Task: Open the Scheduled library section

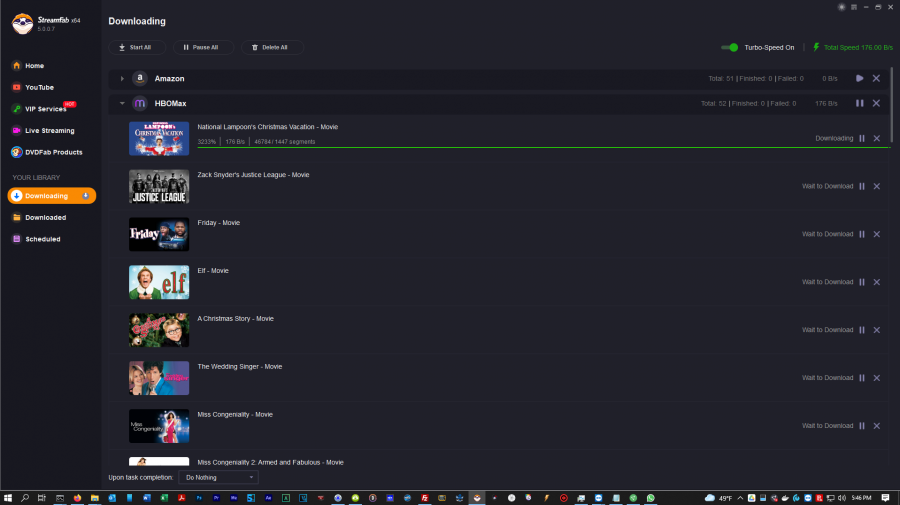Action: pos(42,239)
